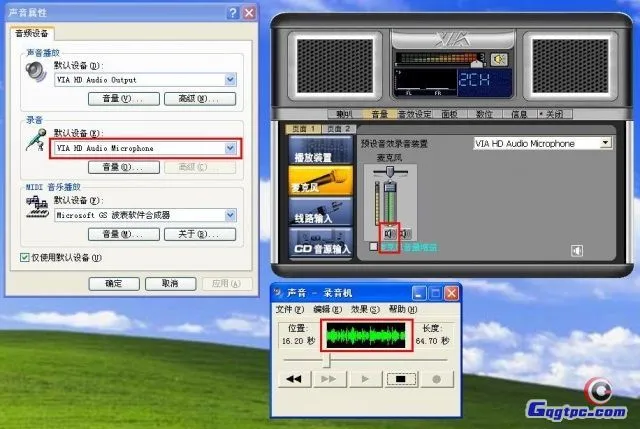The image size is (640, 429).
Task: Open the 编辑 menu in Sound Recorder
Action: click(x=327, y=309)
